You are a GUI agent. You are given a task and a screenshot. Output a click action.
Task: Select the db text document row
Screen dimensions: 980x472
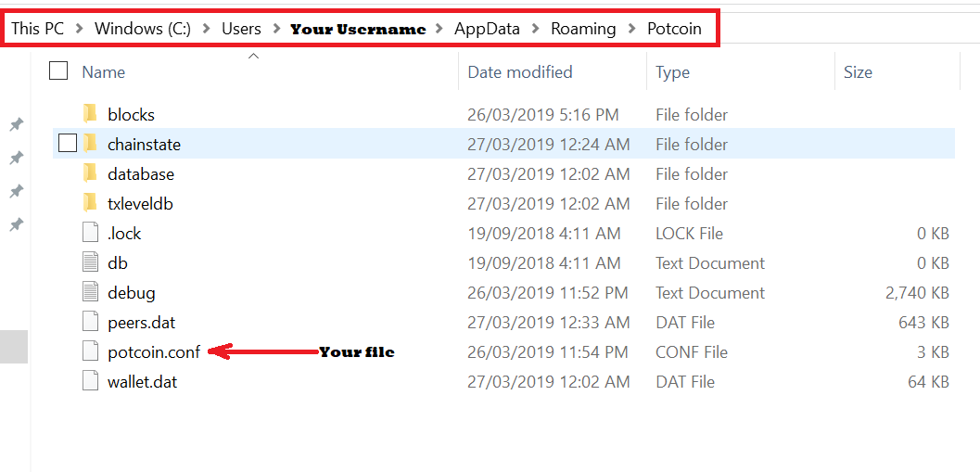(503, 263)
